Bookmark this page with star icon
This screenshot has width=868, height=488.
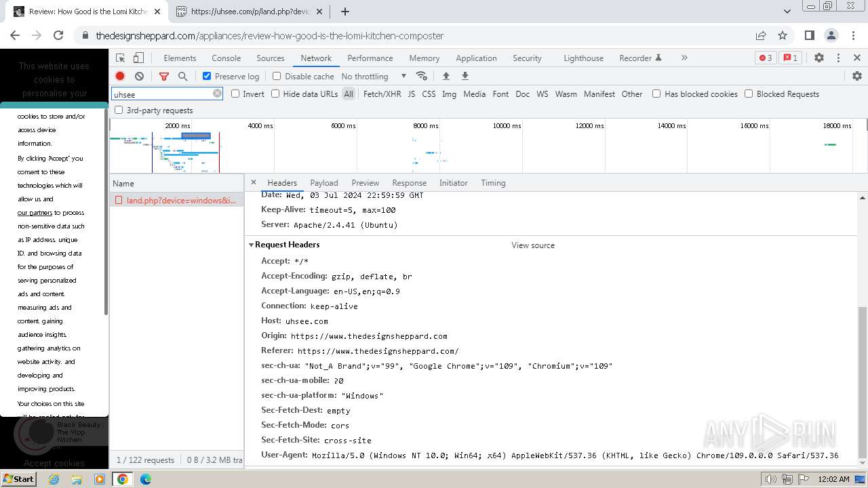pos(783,35)
